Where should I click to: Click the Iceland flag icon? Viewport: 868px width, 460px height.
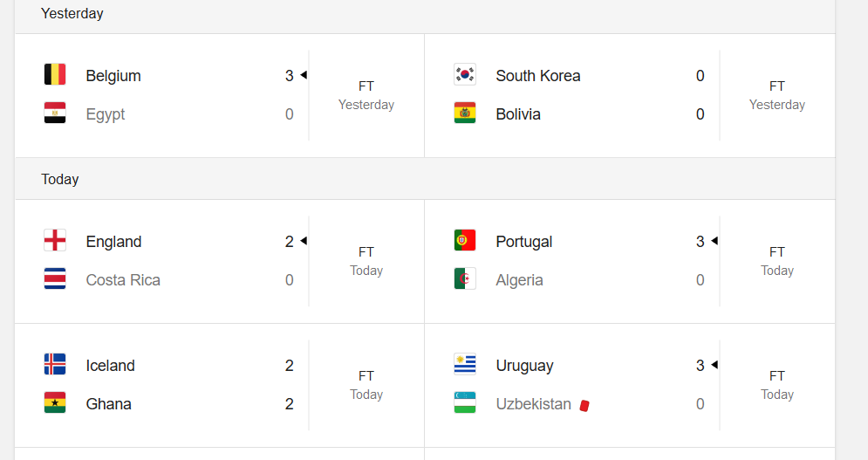55,364
